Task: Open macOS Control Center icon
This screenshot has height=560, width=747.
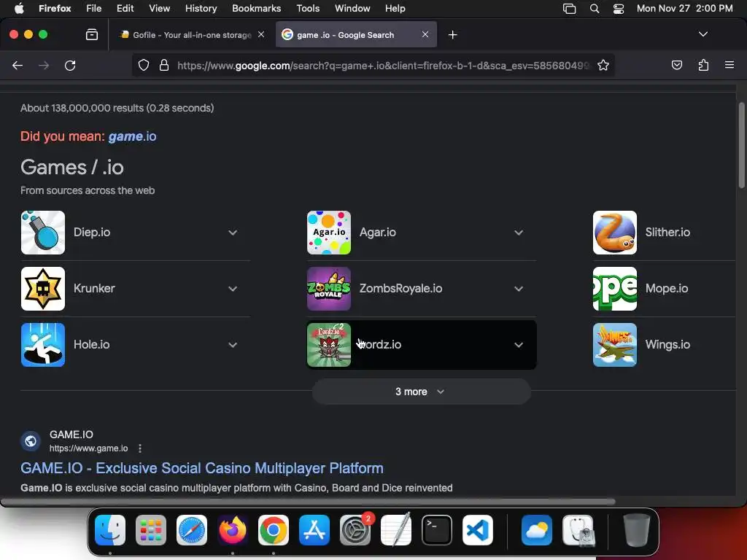Action: (x=619, y=9)
